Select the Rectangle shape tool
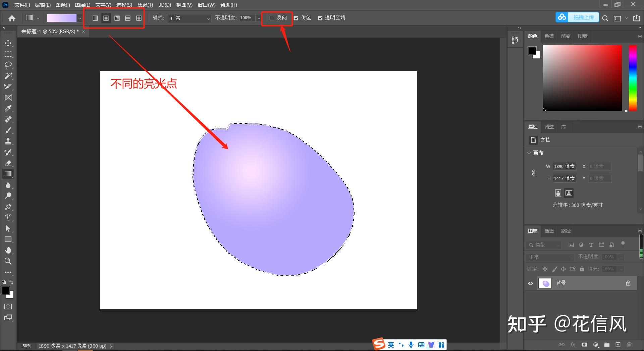 pyautogui.click(x=8, y=239)
